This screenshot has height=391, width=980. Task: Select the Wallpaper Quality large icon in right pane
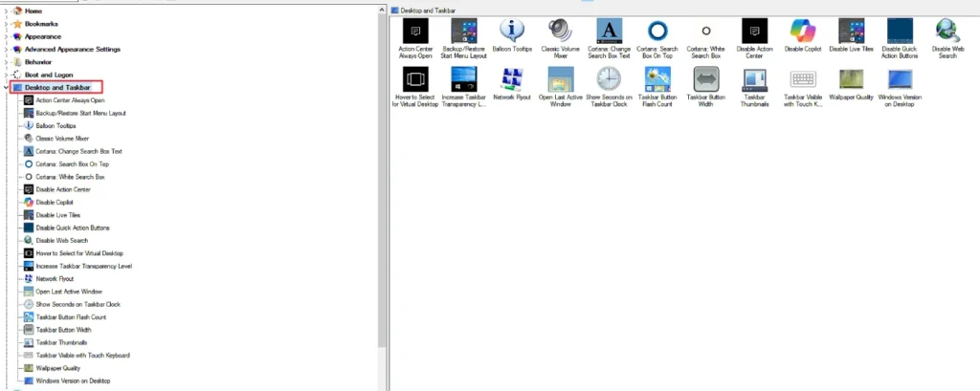coord(851,79)
